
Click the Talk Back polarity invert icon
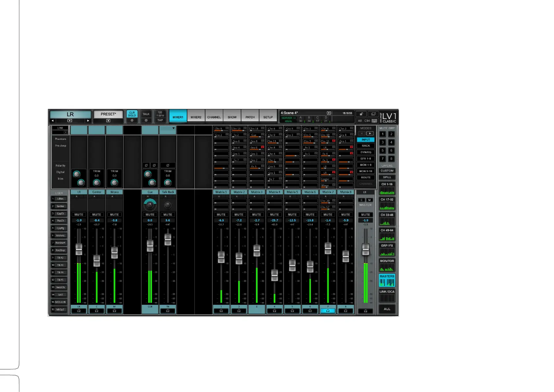[168, 165]
